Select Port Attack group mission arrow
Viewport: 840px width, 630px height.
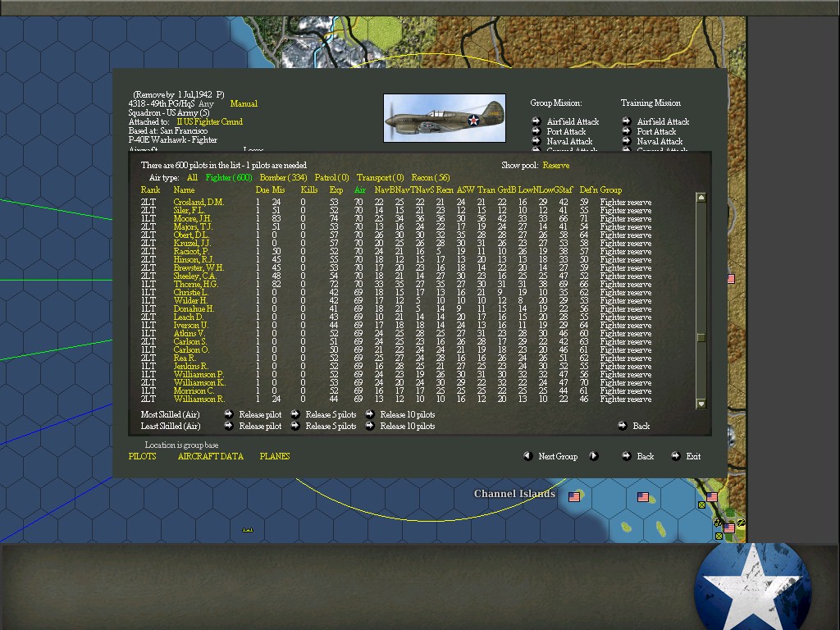pyautogui.click(x=536, y=130)
